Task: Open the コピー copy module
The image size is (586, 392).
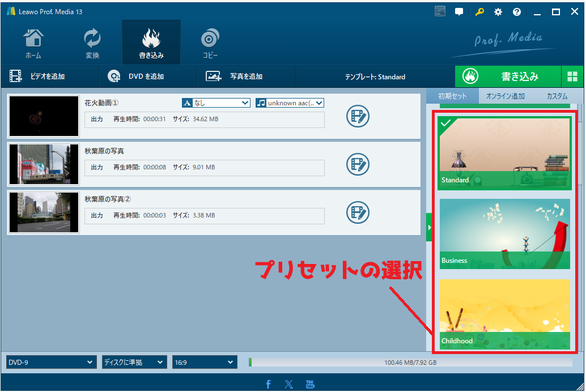Action: coord(210,44)
